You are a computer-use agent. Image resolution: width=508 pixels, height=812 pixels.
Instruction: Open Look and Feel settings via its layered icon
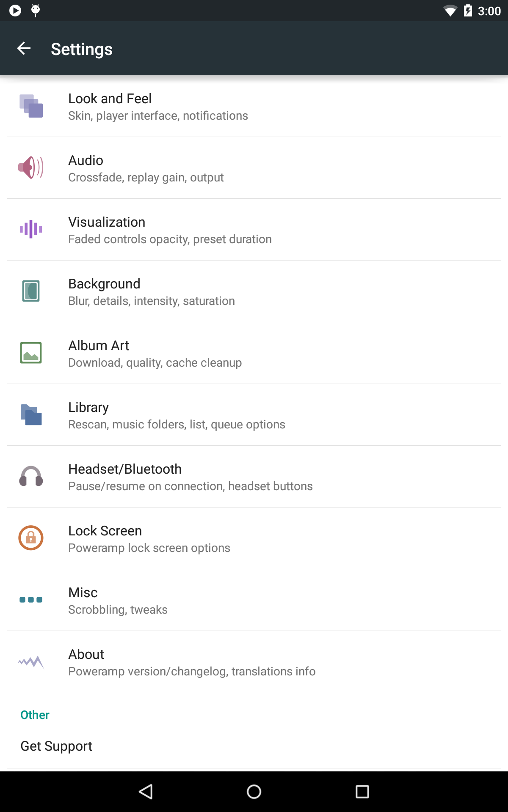tap(31, 106)
